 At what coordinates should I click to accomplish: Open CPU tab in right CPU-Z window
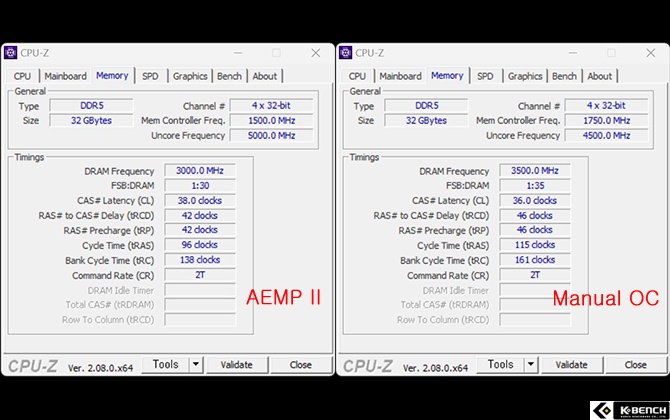pyautogui.click(x=357, y=76)
